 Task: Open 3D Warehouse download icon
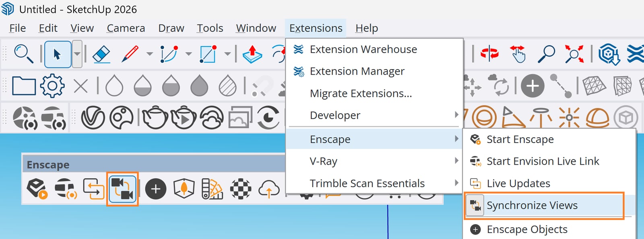click(609, 54)
